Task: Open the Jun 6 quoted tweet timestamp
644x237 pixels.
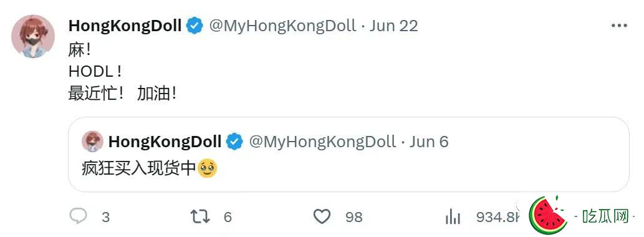Action: [x=429, y=142]
